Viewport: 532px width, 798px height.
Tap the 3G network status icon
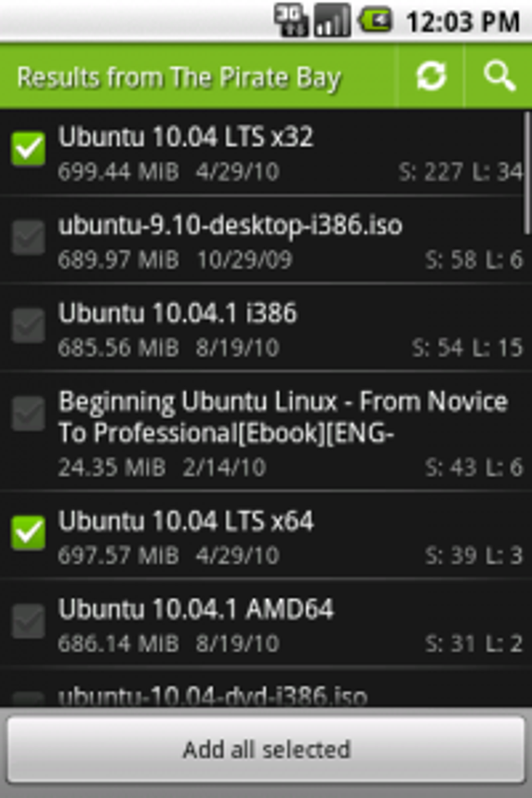pyautogui.click(x=292, y=20)
